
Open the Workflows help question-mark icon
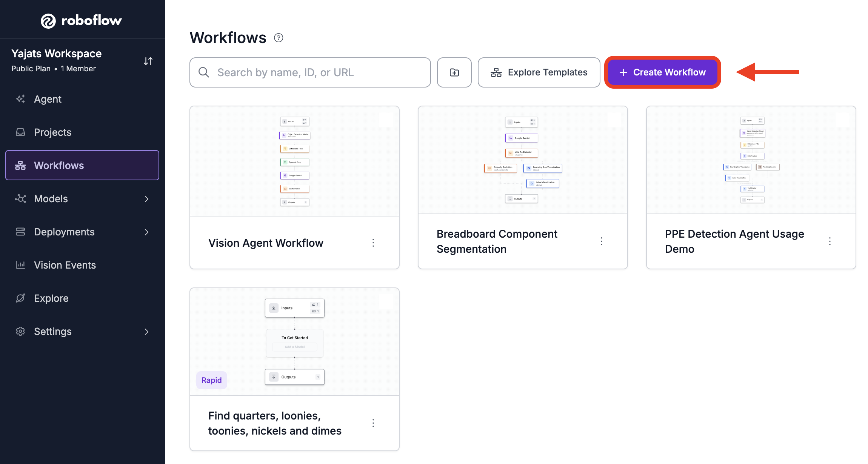[x=279, y=38]
